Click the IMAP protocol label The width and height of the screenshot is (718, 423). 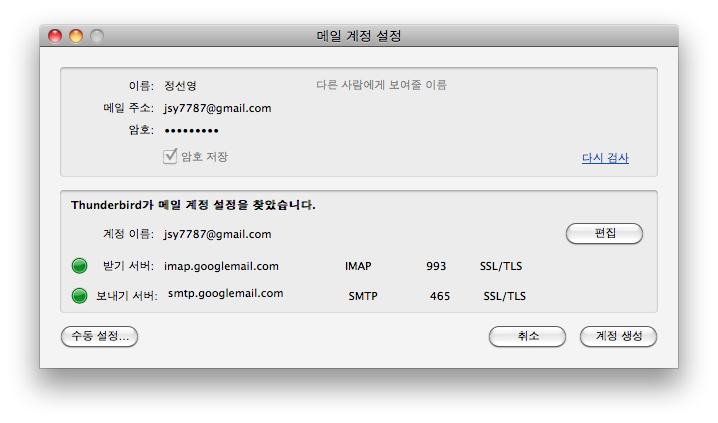358,266
